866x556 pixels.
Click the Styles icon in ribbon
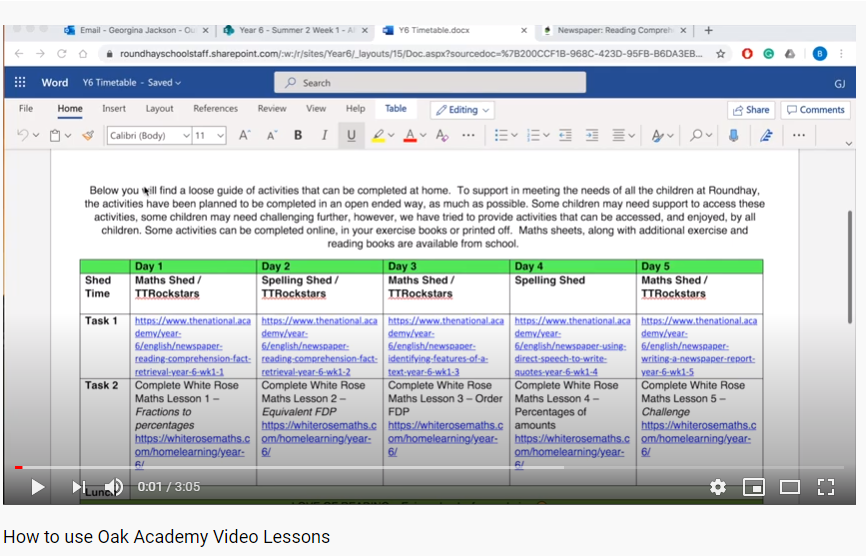coord(657,135)
